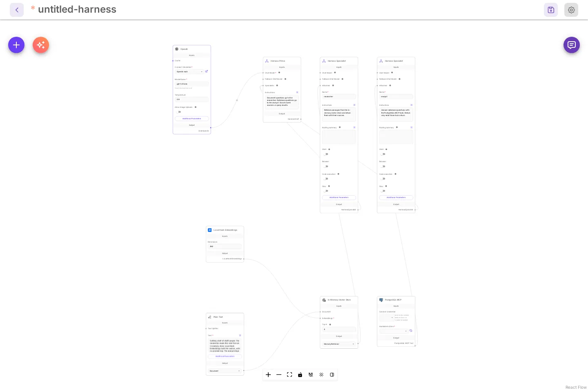Click Additional Parameters on the OpenAI node
588x392 pixels.
tap(192, 118)
